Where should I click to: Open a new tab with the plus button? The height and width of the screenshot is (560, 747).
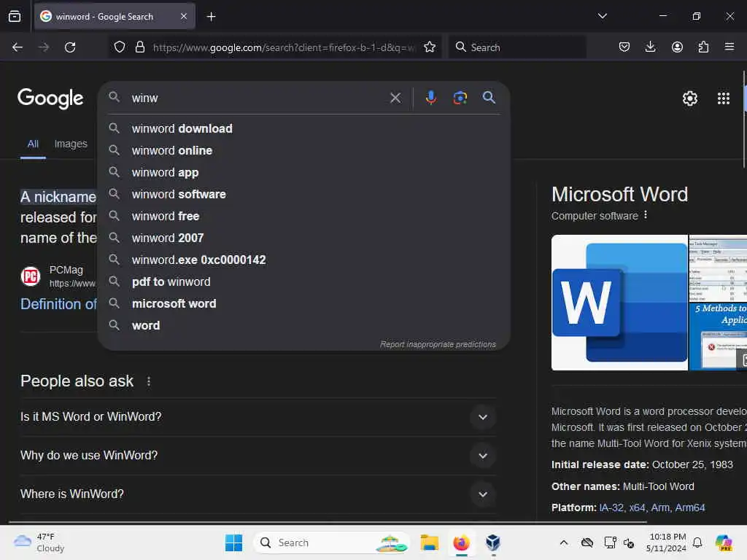coord(211,17)
